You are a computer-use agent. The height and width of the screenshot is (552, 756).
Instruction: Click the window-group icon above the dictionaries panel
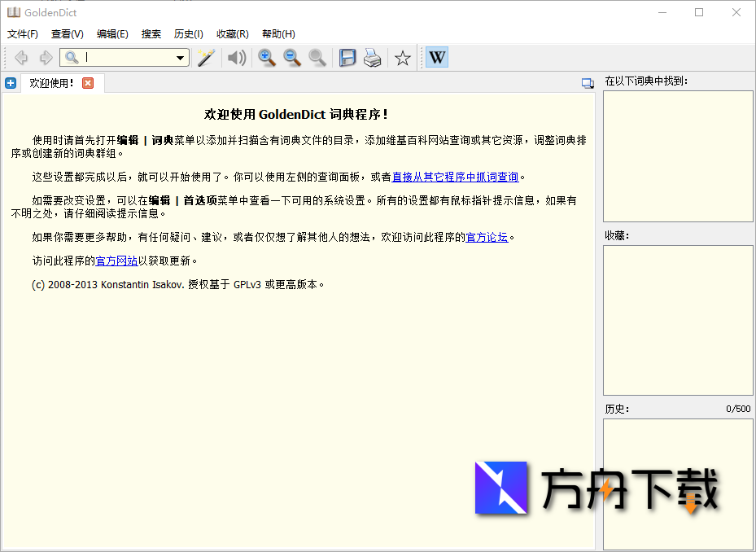point(588,82)
